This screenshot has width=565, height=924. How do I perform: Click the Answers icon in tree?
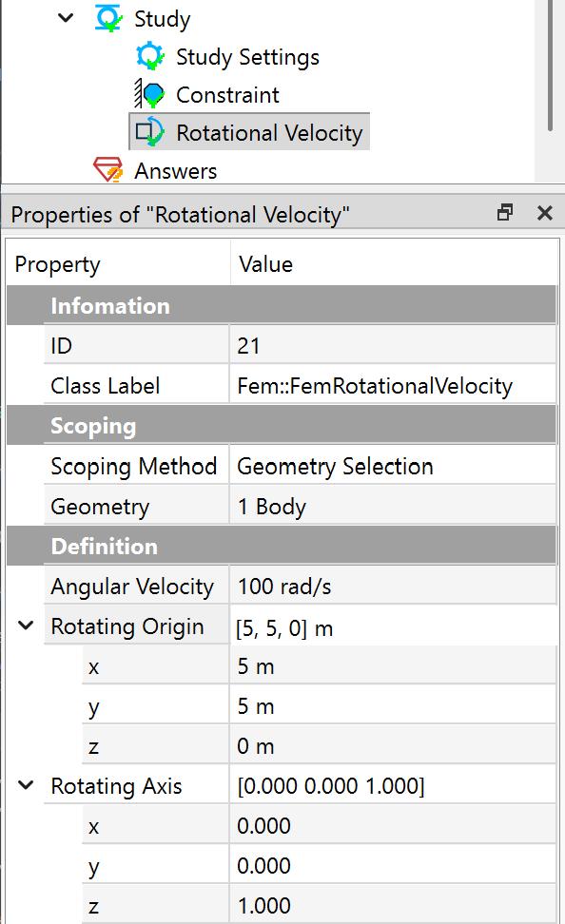108,170
